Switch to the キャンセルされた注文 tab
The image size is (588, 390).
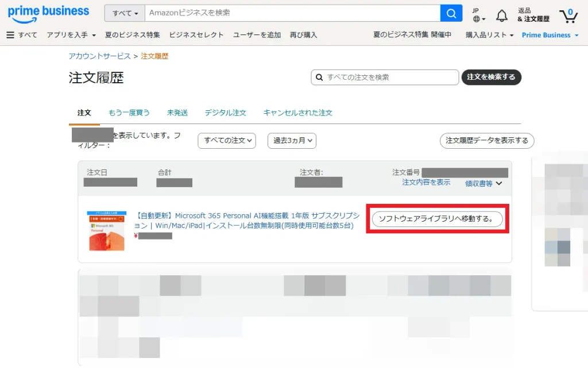point(298,113)
